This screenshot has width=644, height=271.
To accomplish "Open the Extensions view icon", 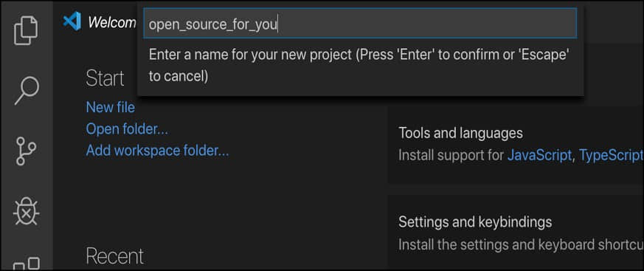I will [x=27, y=264].
